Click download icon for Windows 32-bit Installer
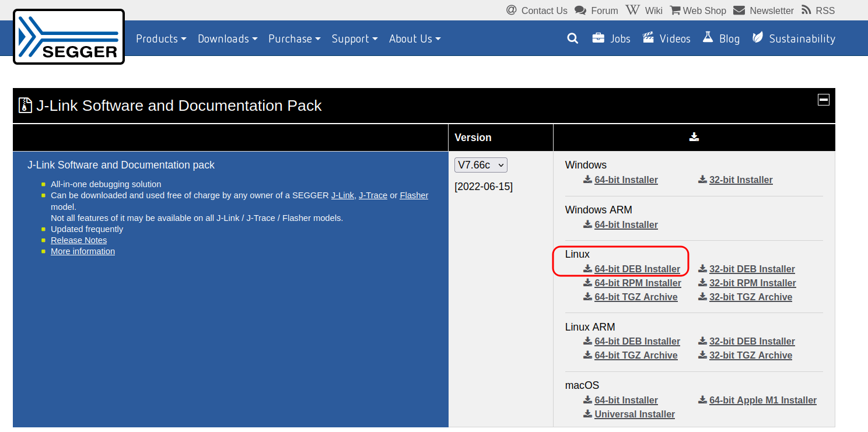868x432 pixels. [x=703, y=180]
